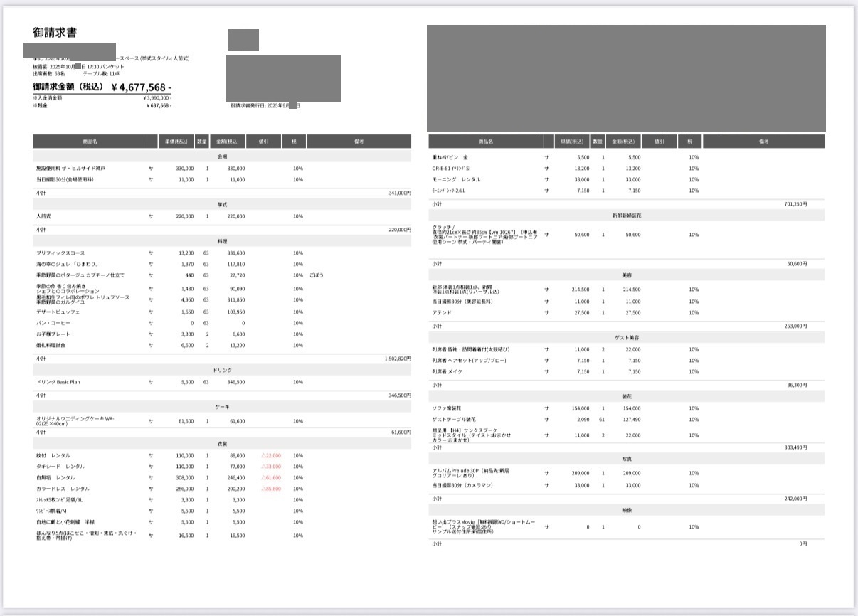The image size is (858, 616).
Task: Select the 白無垢 レンタル costume row
Action: pyautogui.click(x=55, y=477)
